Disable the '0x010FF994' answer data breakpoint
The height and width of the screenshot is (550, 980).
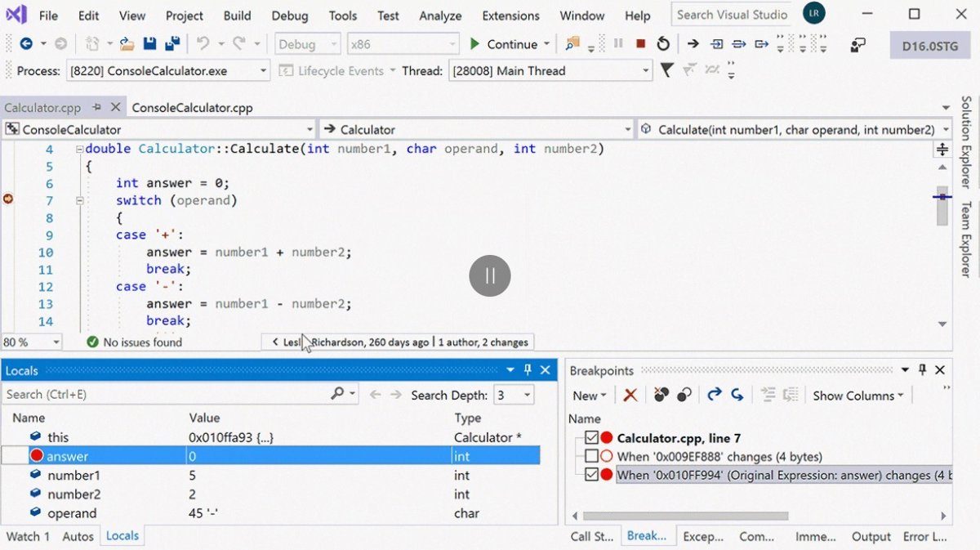(592, 475)
